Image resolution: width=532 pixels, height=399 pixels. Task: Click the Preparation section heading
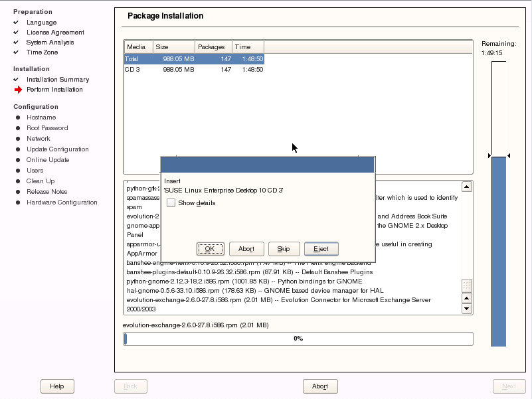coord(33,12)
